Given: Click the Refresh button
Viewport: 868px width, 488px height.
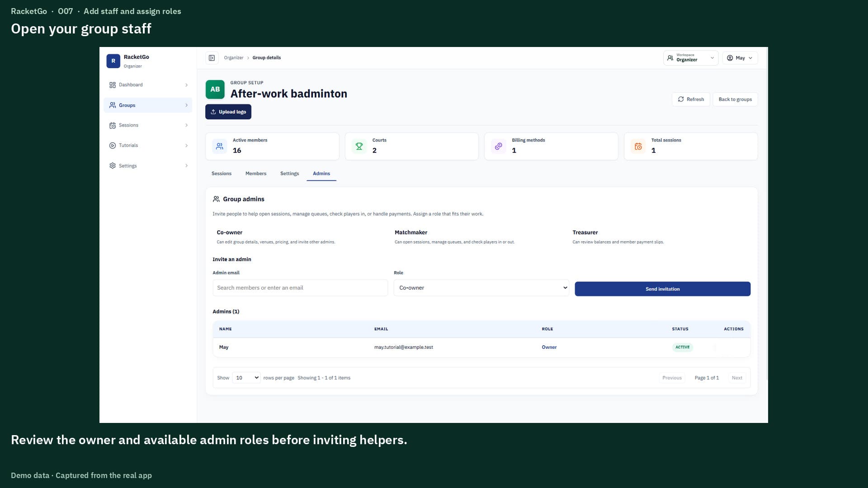Looking at the screenshot, I should 691,99.
